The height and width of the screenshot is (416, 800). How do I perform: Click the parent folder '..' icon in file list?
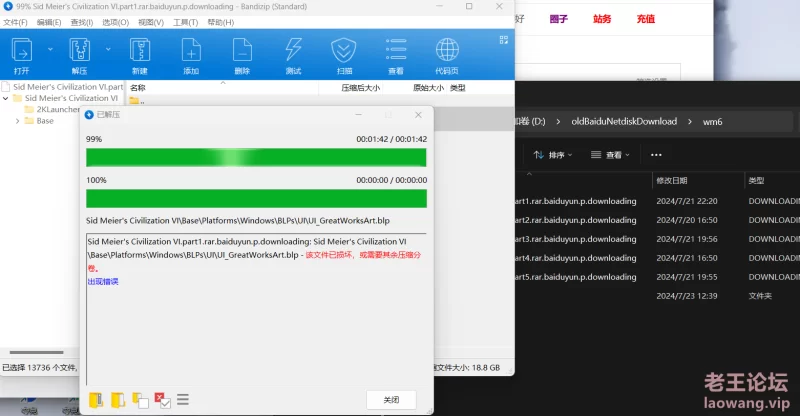pyautogui.click(x=134, y=101)
